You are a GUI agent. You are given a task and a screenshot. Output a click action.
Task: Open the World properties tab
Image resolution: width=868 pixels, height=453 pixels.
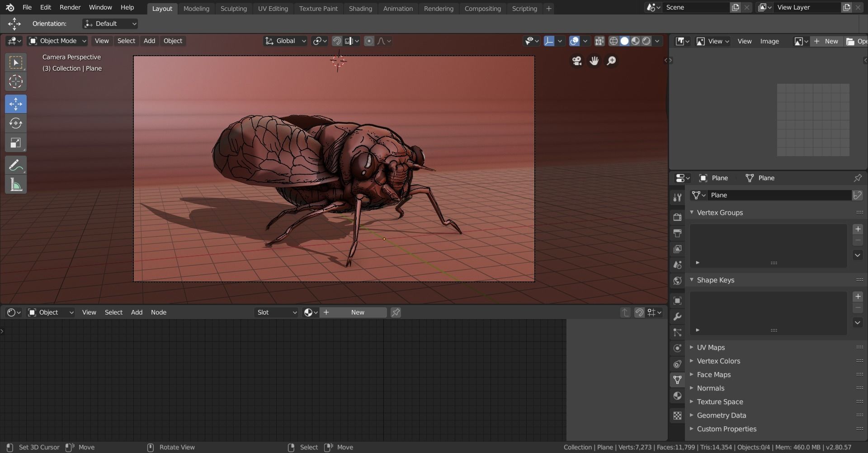677,281
